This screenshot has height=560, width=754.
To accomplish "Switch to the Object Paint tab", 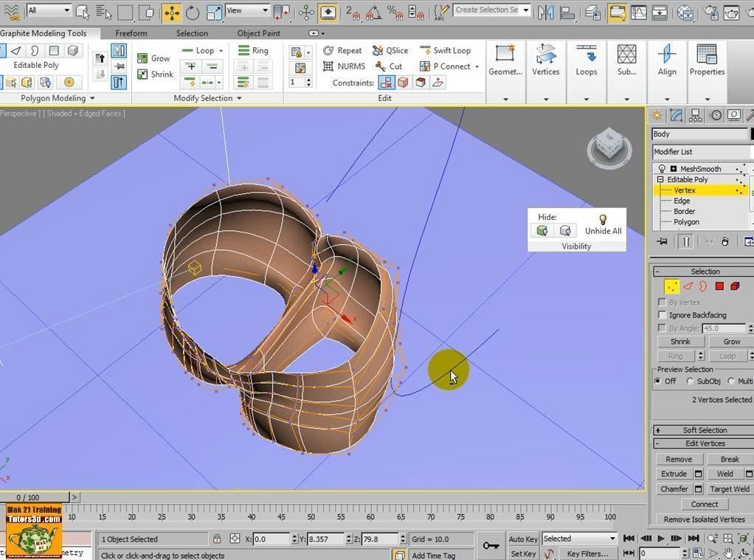I will coord(258,33).
